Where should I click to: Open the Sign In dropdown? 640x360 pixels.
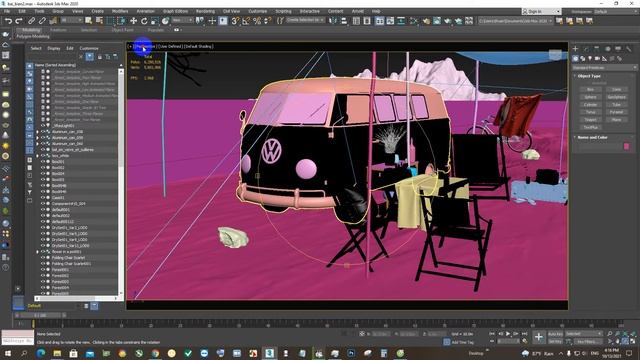pyautogui.click(x=541, y=11)
